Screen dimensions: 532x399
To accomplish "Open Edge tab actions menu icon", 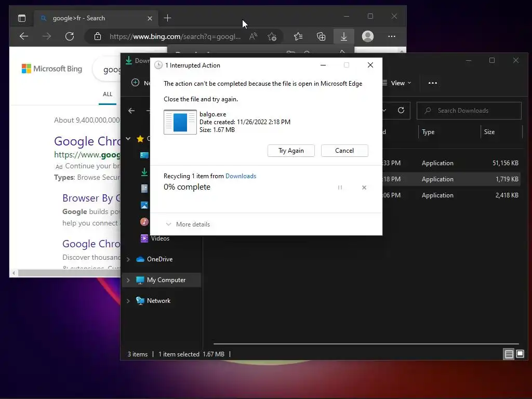I will click(x=22, y=18).
